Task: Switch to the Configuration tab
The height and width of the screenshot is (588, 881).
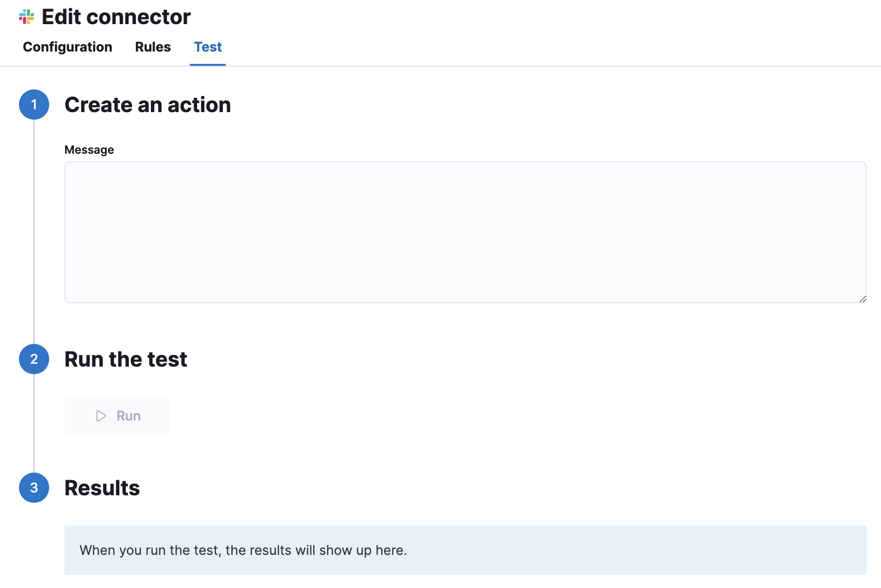Action: coord(67,47)
